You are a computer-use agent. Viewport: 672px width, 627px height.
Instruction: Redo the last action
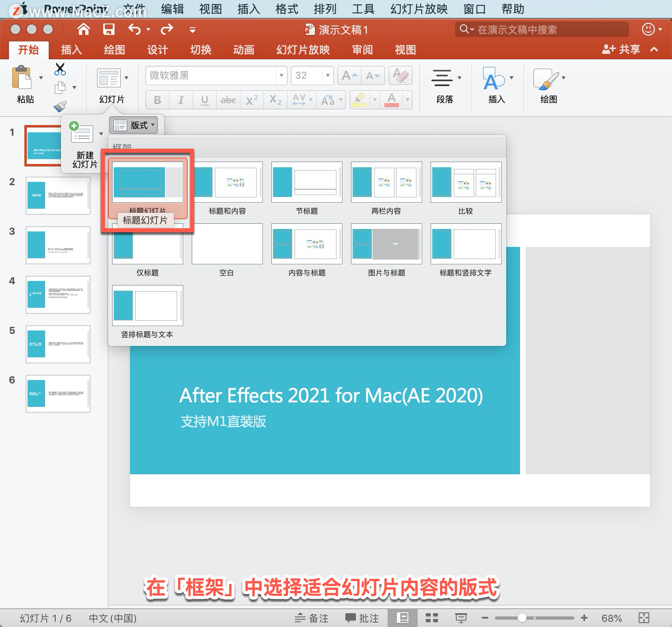click(167, 29)
